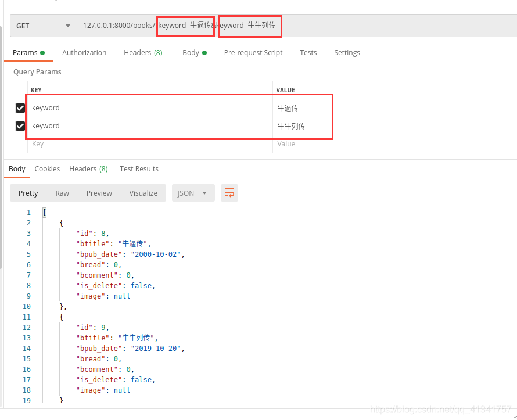Click the first keyword key cell
This screenshot has width=517, height=420.
(150, 108)
